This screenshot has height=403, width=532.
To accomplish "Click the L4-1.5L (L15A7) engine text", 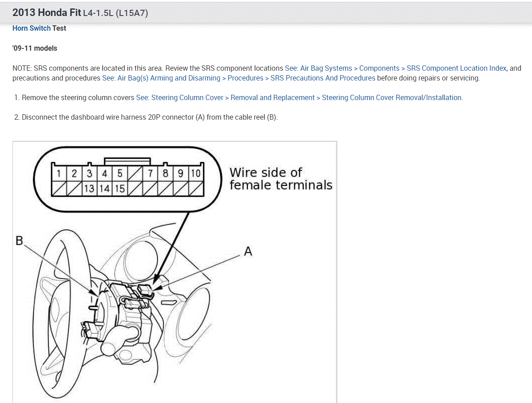I will 116,13.
